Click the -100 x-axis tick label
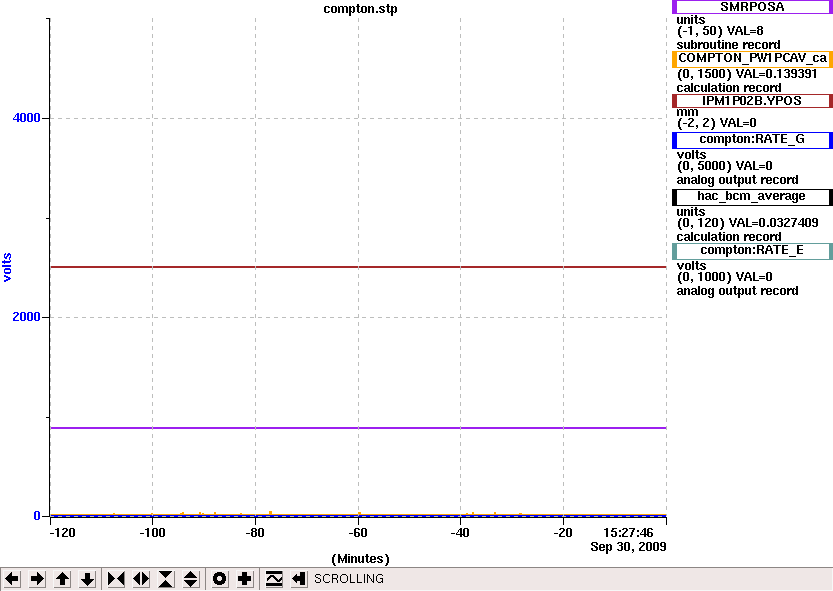The width and height of the screenshot is (833, 591). [x=152, y=533]
